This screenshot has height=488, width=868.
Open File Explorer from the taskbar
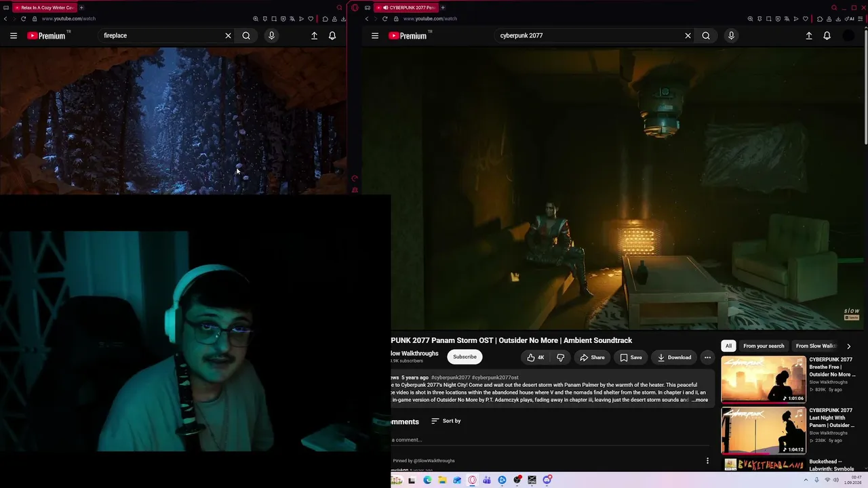click(x=442, y=481)
